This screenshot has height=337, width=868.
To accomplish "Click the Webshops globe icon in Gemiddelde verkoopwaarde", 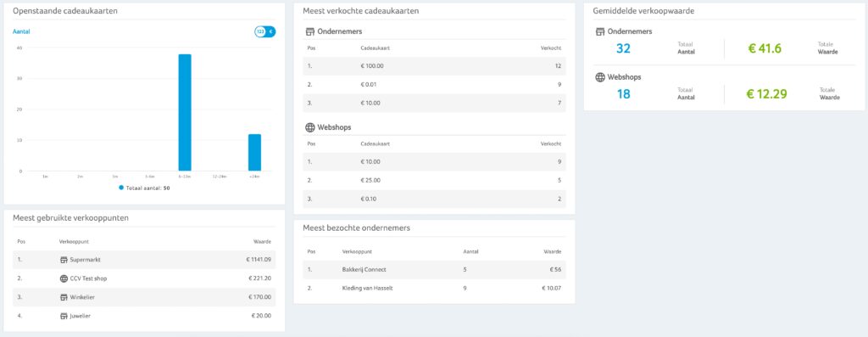I will (600, 77).
